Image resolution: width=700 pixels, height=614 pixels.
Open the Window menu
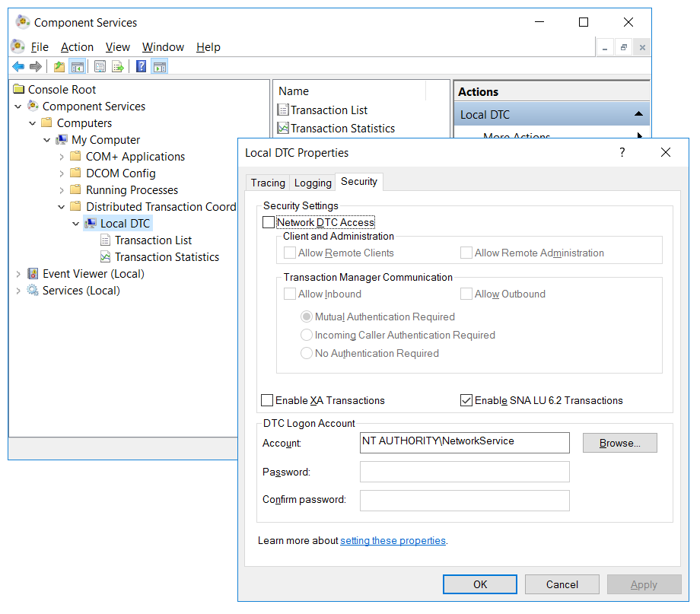click(x=163, y=47)
